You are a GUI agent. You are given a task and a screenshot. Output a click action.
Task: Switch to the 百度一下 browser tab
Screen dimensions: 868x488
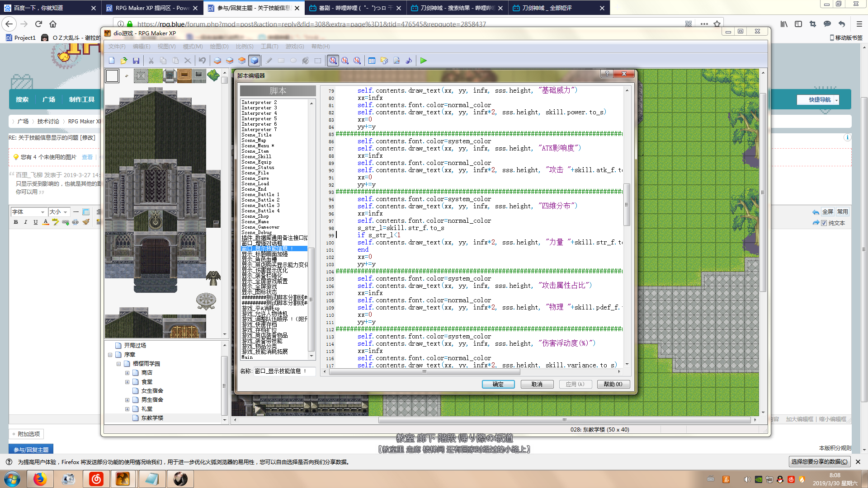coord(50,8)
